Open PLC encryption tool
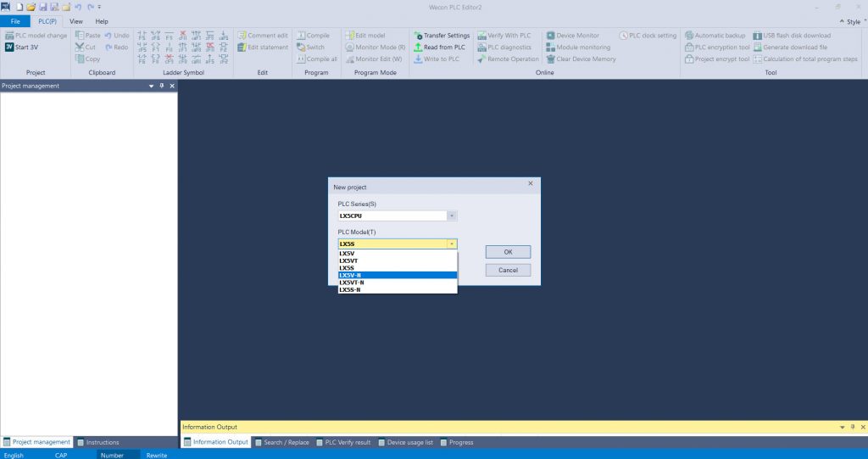868x459 pixels. [x=717, y=48]
